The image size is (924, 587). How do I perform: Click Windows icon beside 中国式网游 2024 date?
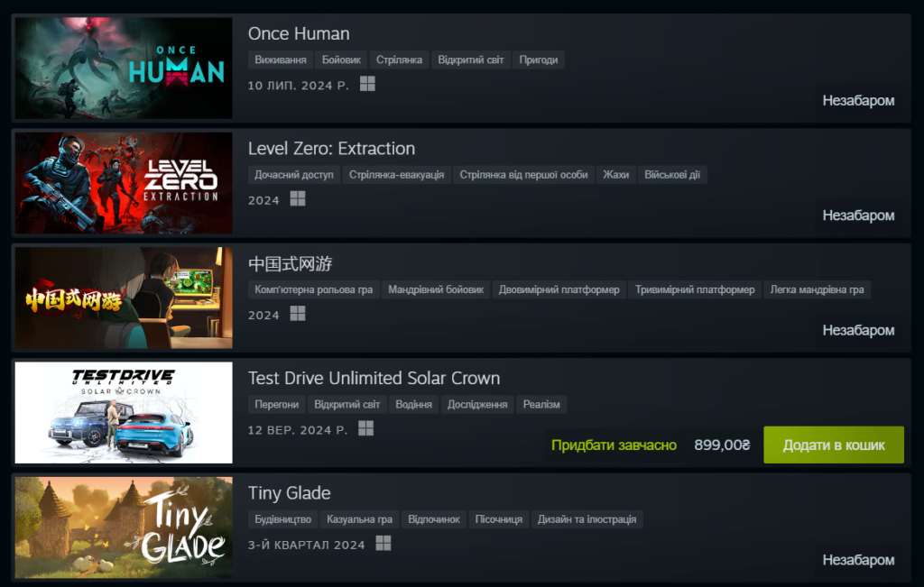tap(298, 313)
